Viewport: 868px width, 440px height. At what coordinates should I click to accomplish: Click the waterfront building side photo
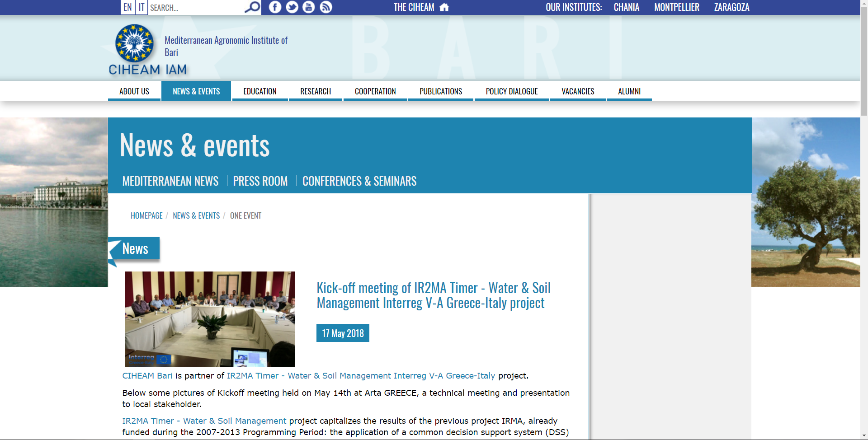coord(54,202)
